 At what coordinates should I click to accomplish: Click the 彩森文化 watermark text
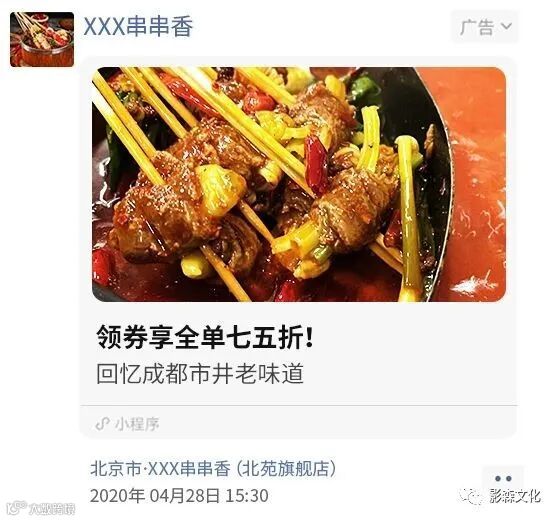pos(515,496)
